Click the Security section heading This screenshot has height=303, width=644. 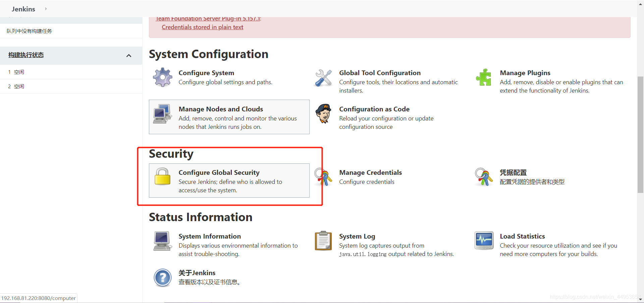171,154
